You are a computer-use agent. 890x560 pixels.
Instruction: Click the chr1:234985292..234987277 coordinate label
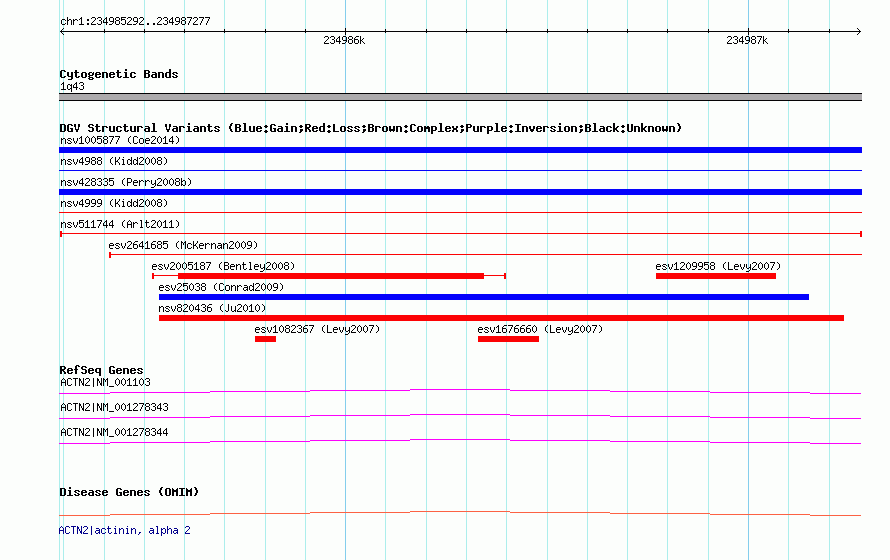[x=135, y=21]
